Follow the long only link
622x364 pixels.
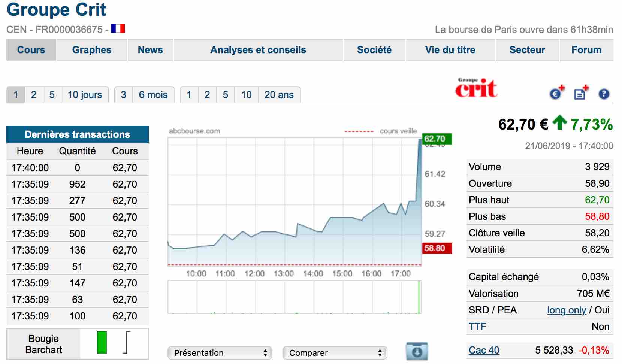tap(567, 310)
